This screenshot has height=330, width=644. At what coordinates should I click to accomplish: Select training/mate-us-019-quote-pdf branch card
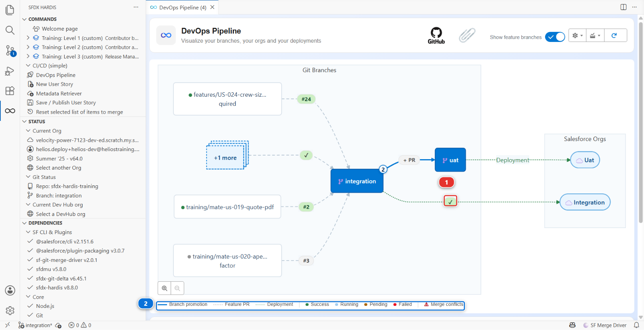(x=227, y=207)
